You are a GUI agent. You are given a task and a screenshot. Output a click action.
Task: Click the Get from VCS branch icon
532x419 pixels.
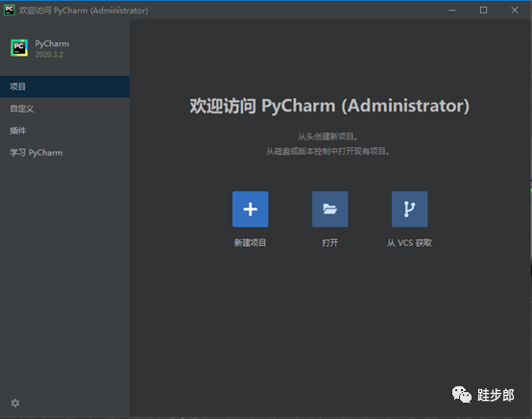click(x=409, y=209)
